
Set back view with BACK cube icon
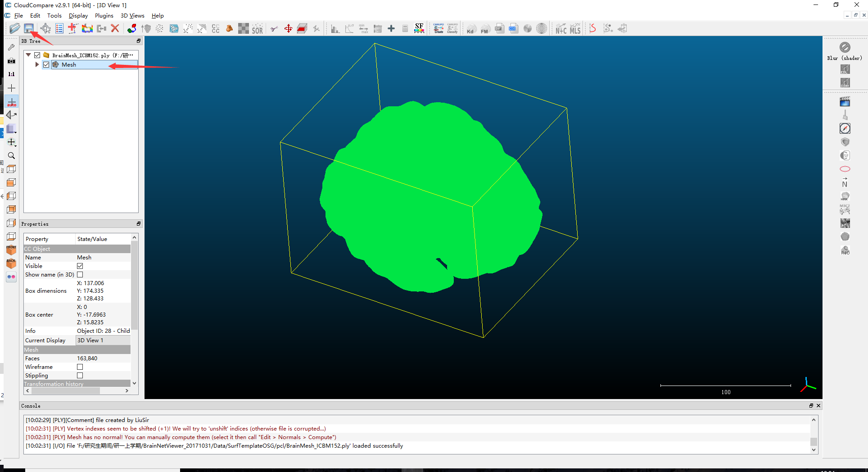tap(12, 263)
